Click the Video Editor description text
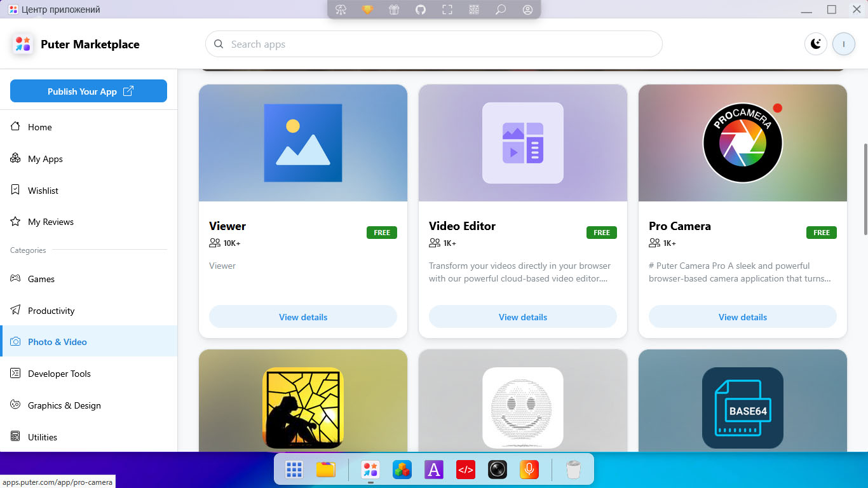This screenshot has height=488, width=868. [520, 272]
